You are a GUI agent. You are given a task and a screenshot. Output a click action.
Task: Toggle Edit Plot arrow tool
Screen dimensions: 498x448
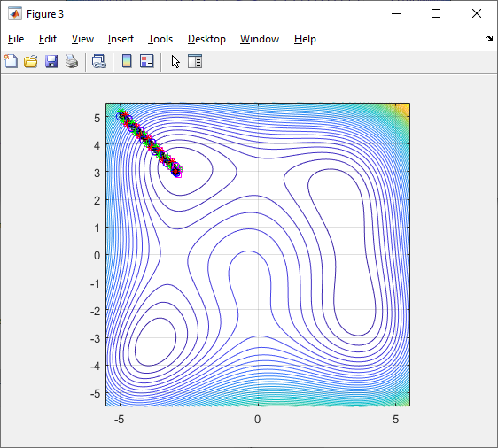[x=175, y=62]
